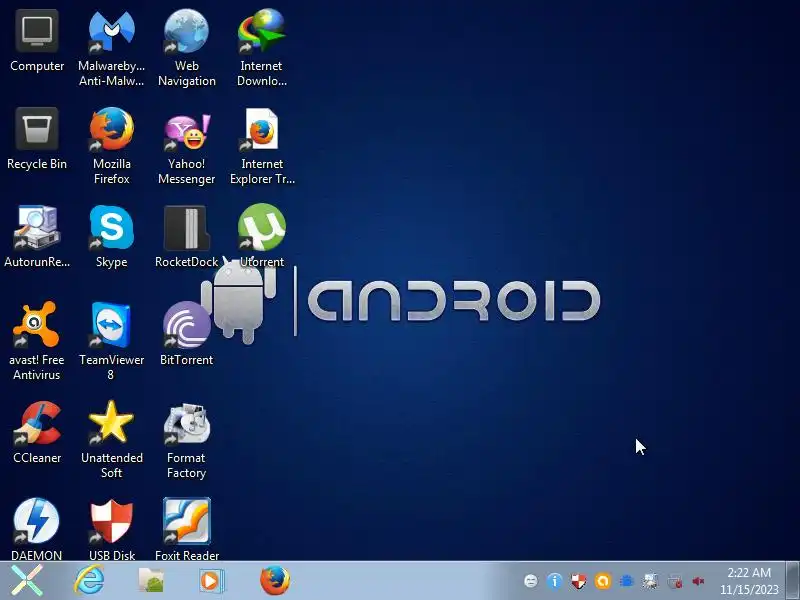The height and width of the screenshot is (600, 800).
Task: Click the red shield tray icon
Action: click(579, 581)
